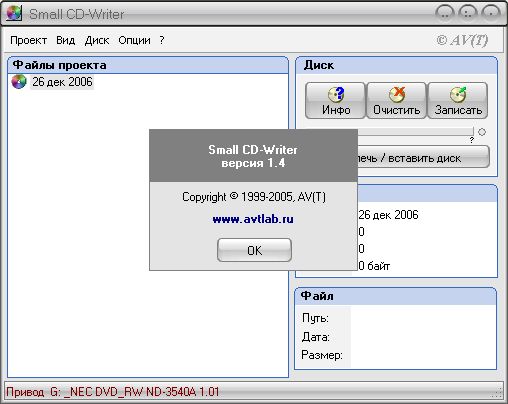Click the Записать burn disc button

coord(458,101)
